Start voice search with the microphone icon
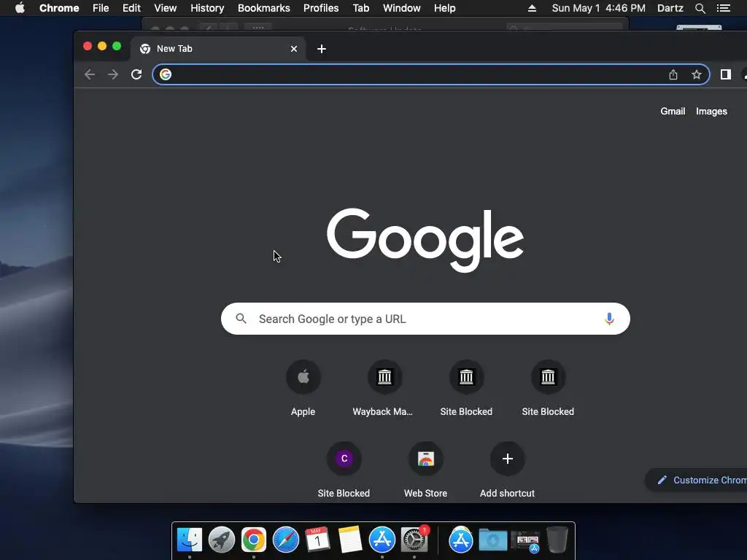 pyautogui.click(x=609, y=319)
